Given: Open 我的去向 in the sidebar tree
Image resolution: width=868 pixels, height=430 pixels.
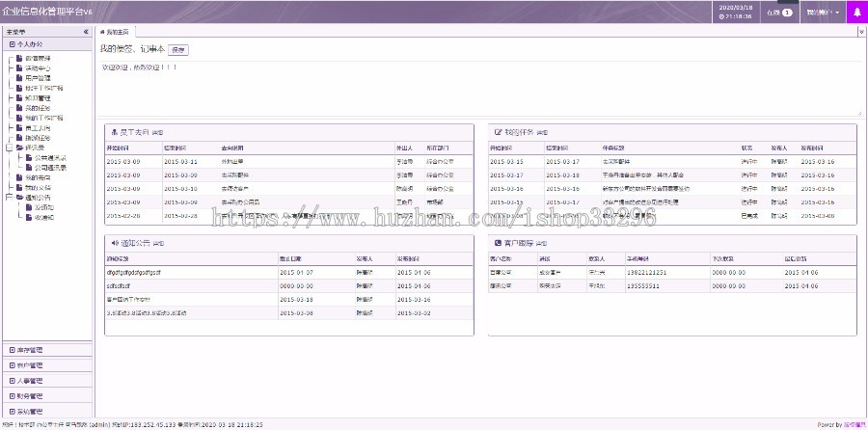Looking at the screenshot, I should click(x=39, y=177).
